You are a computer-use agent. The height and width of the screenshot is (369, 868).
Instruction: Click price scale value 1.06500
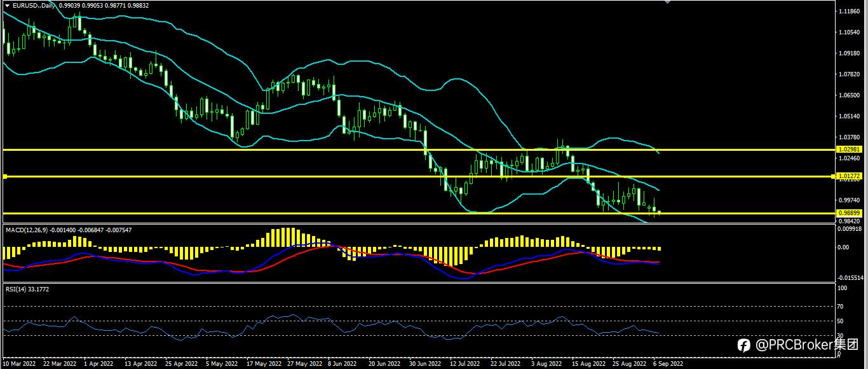click(849, 95)
